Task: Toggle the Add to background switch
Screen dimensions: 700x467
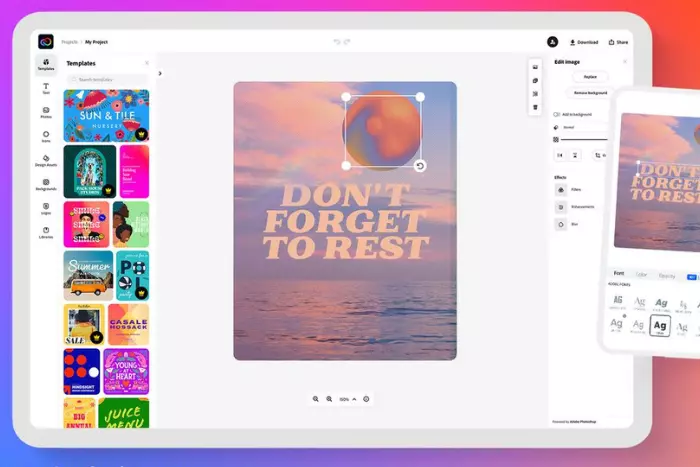Action: (x=556, y=114)
